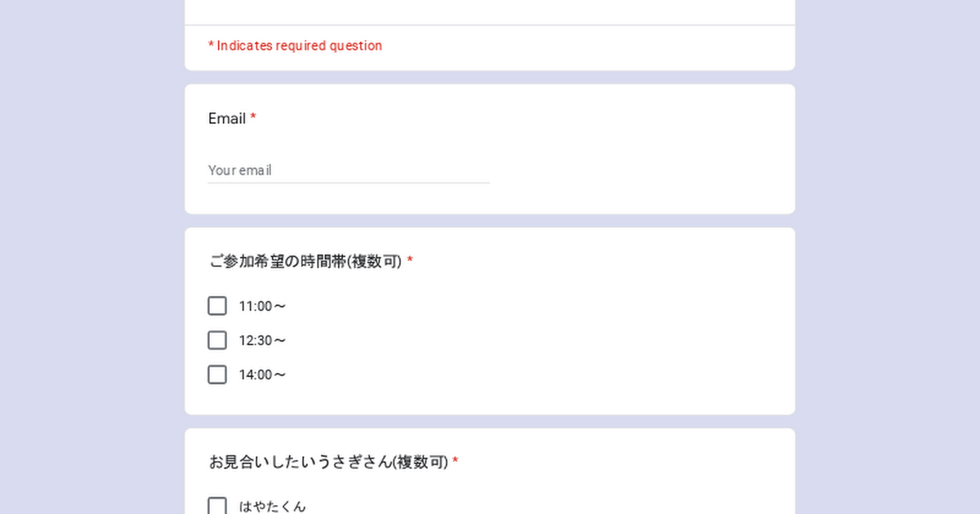Click the red asterisk beside Email
This screenshot has width=980, height=514.
click(x=253, y=119)
